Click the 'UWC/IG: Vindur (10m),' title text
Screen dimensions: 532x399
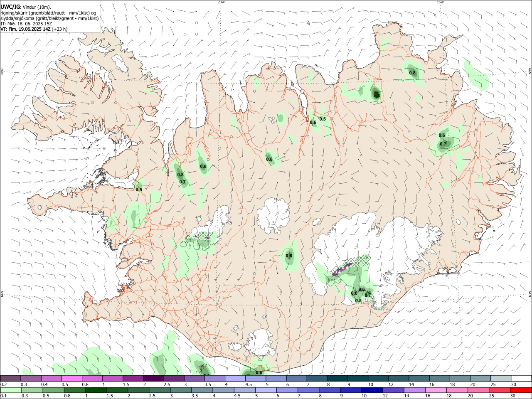click(x=26, y=7)
